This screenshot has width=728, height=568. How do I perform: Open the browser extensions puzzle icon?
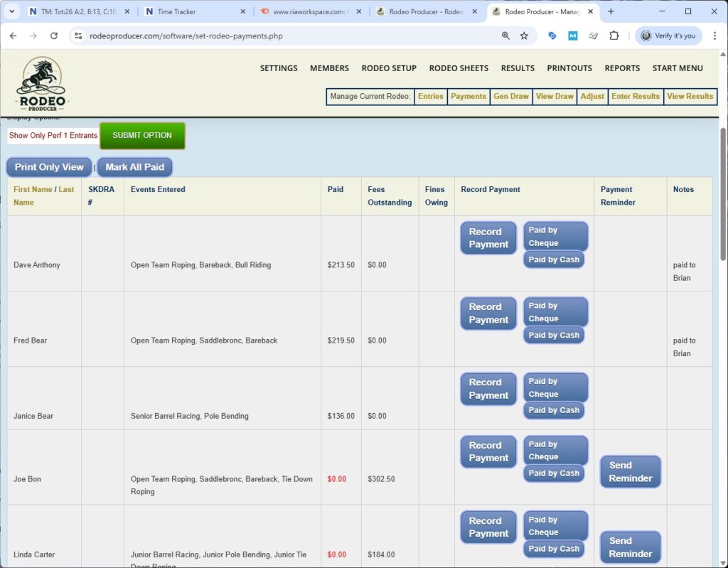coord(614,36)
